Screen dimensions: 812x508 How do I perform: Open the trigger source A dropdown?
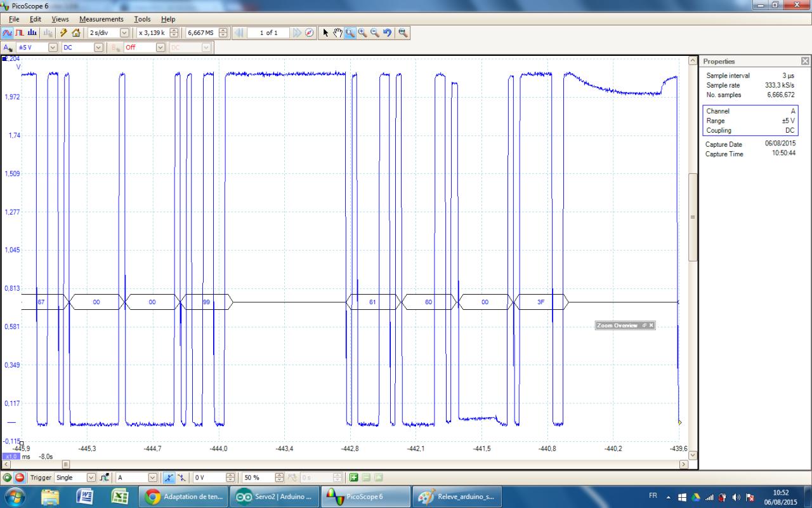[152, 478]
